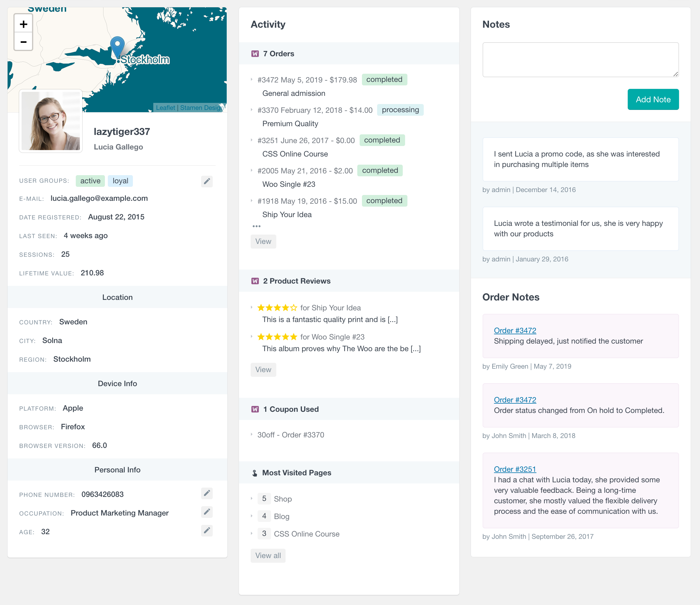Screen dimensions: 700x605
Task: Expand the Ship Your Idea review
Action: [252, 307]
